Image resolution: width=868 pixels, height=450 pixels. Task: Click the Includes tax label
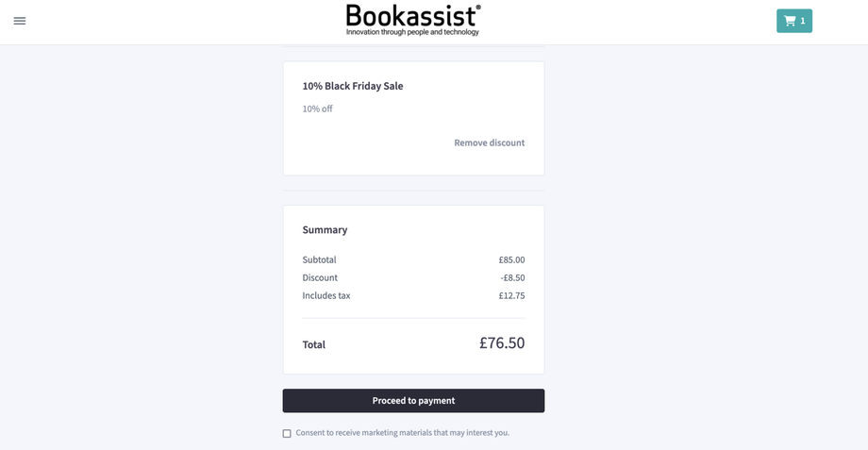pos(325,295)
